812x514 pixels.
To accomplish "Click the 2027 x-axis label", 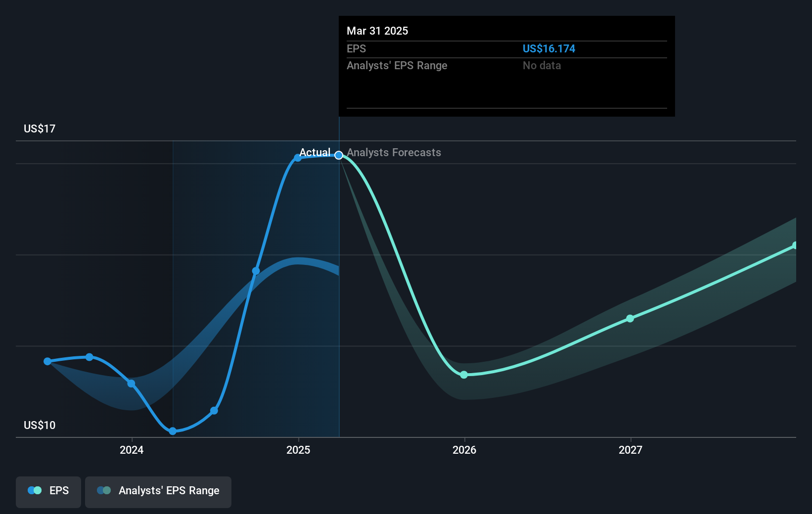I will click(631, 450).
